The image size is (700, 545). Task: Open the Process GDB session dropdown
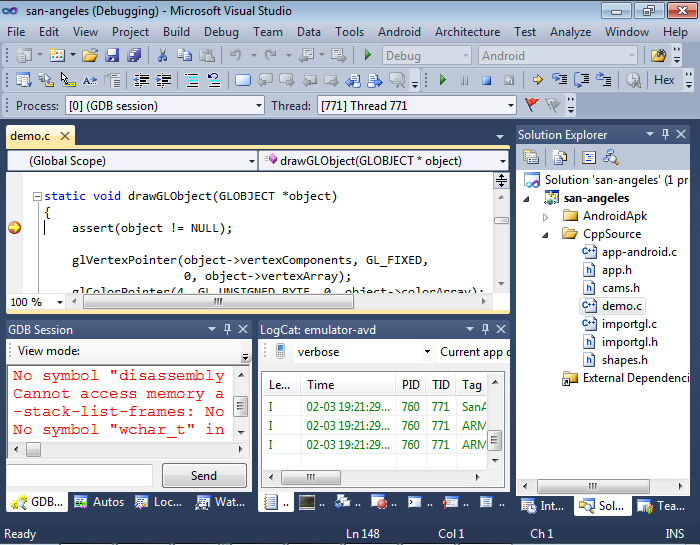point(258,106)
